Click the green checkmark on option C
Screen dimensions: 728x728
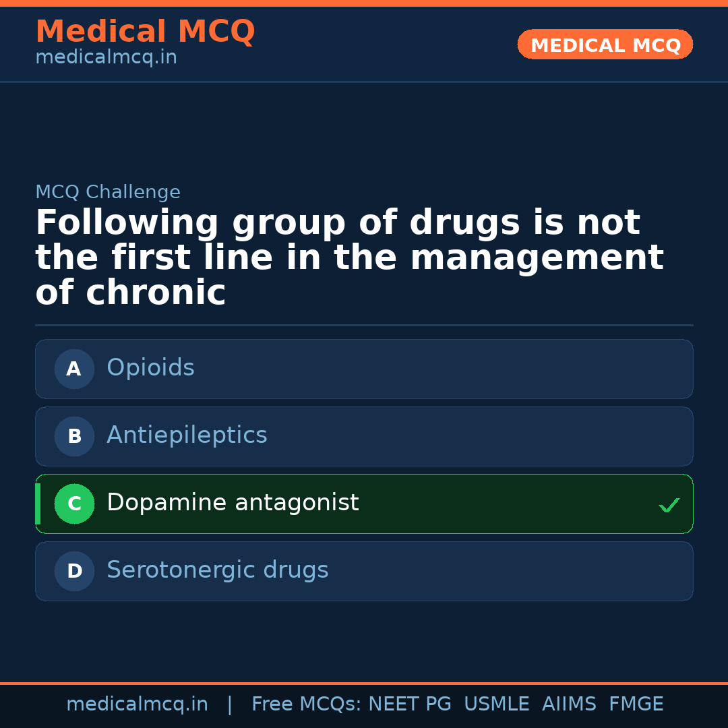(x=669, y=505)
